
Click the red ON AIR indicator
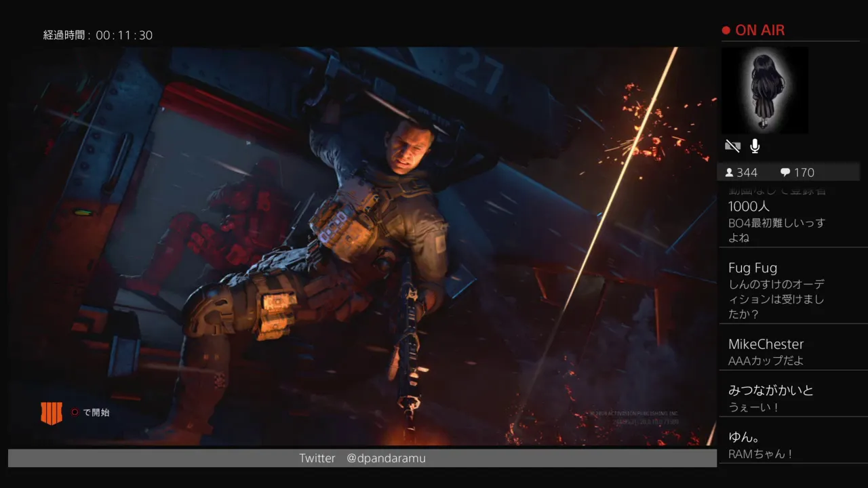click(x=753, y=30)
